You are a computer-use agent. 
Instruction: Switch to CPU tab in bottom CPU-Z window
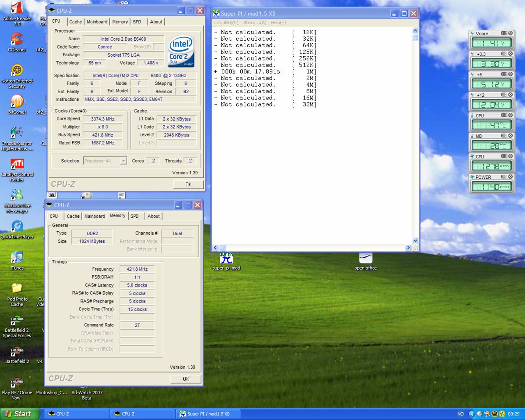click(54, 216)
